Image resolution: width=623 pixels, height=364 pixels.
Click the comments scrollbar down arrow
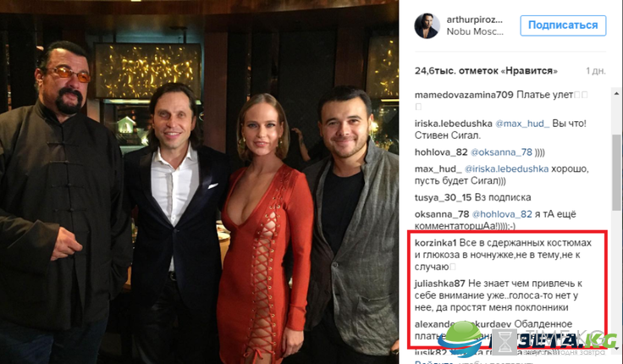tap(616, 348)
